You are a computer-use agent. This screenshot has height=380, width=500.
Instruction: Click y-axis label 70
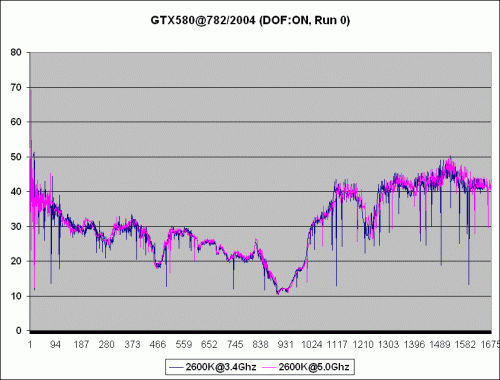16,87
